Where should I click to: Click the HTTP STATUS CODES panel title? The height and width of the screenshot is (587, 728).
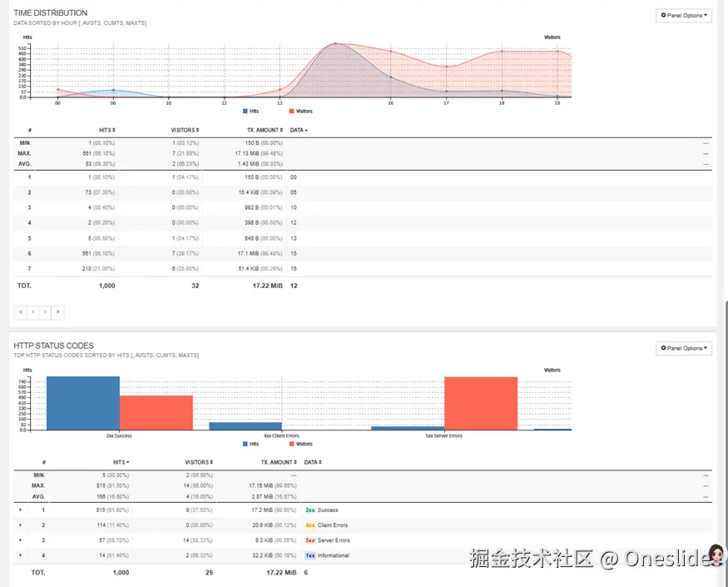pos(53,346)
